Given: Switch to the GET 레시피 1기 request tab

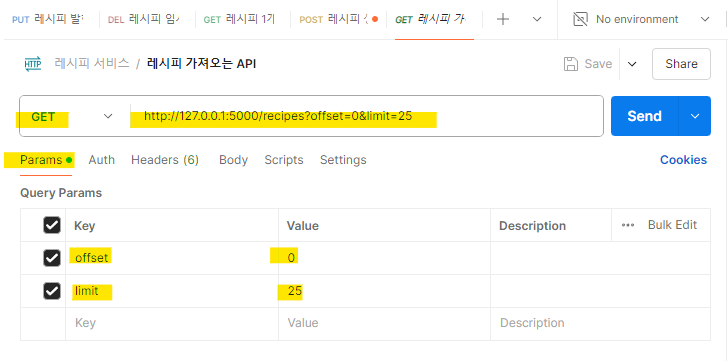Looking at the screenshot, I should tap(240, 19).
